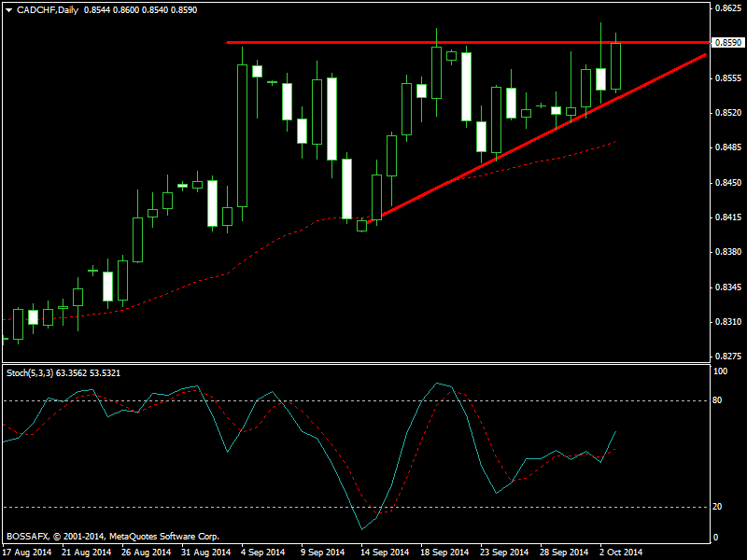
Task: Click the 18 Sep 2014 date label
Action: 444,553
